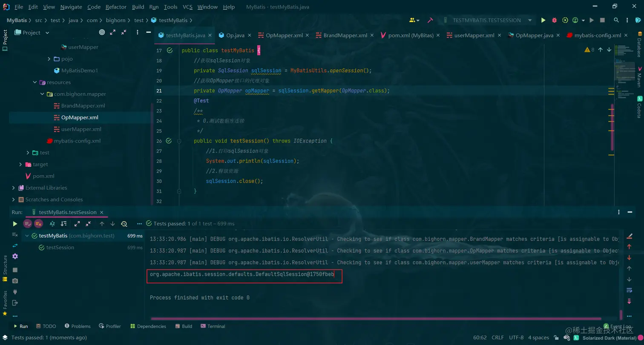
Task: Open the Refactor menu
Action: tap(116, 7)
